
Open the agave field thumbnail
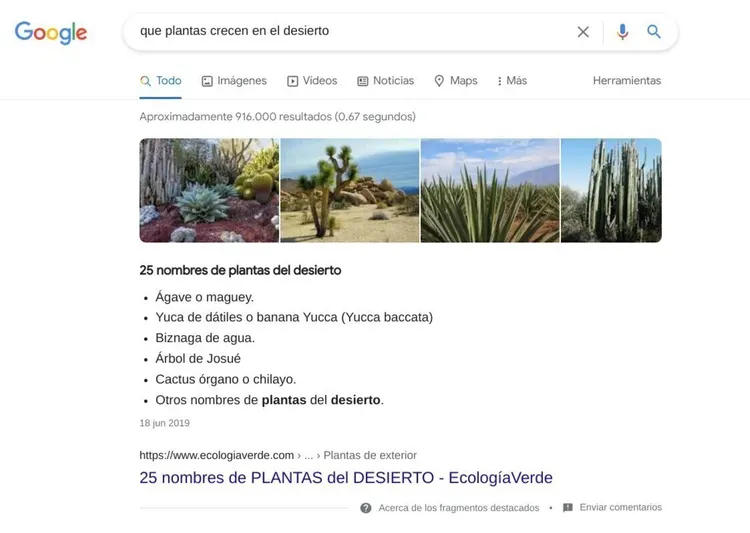click(490, 190)
